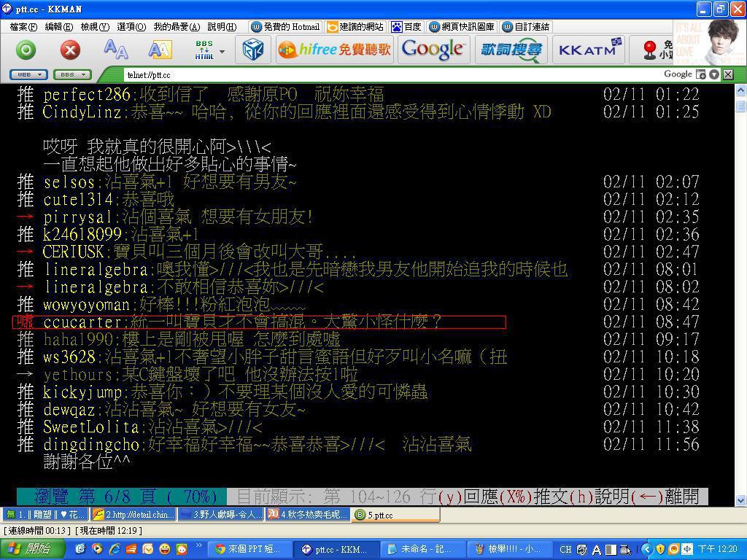Screen dimensions: 747x560
Task: Open the search engine round dropdown
Action: pyautogui.click(x=713, y=74)
